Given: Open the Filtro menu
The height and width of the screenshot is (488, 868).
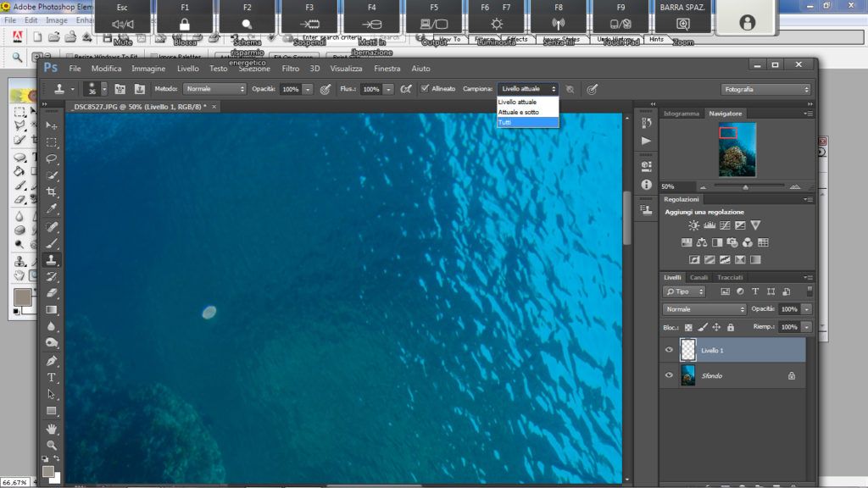Looking at the screenshot, I should [291, 69].
